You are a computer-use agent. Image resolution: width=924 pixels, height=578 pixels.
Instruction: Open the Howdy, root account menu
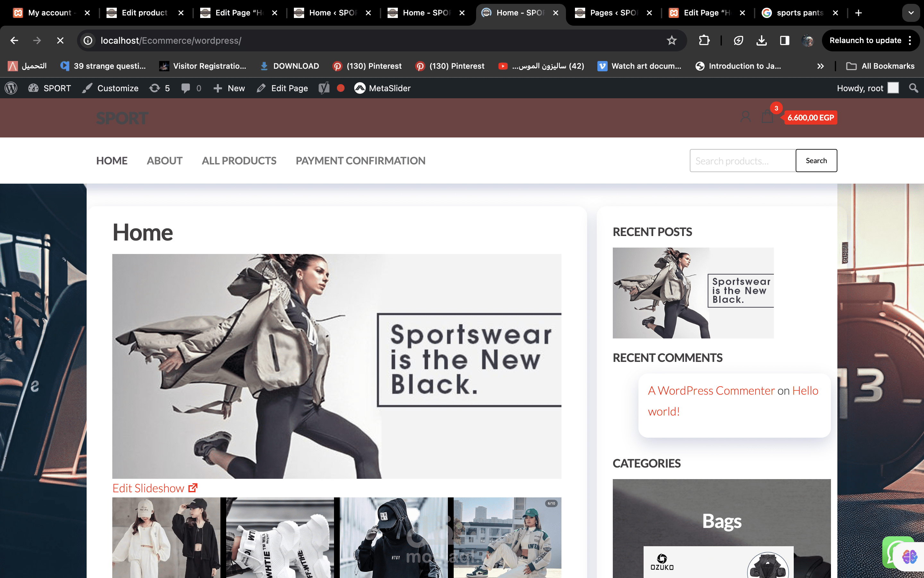(x=867, y=88)
